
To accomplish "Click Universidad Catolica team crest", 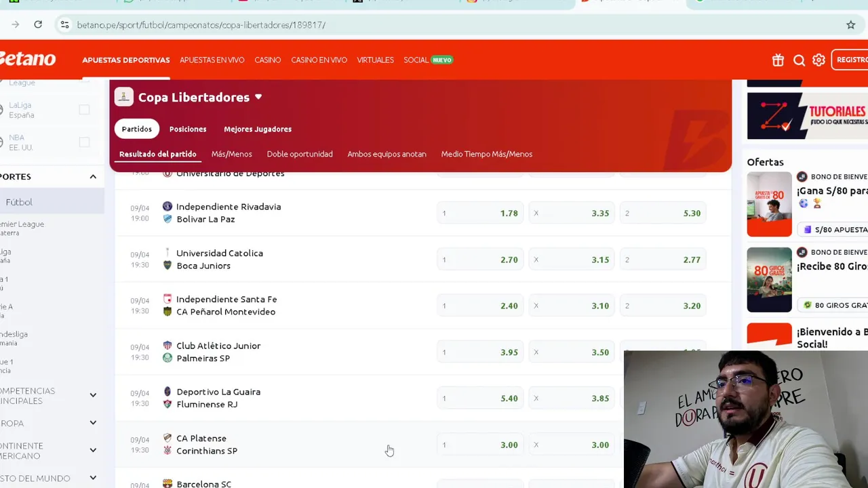I will 167,253.
